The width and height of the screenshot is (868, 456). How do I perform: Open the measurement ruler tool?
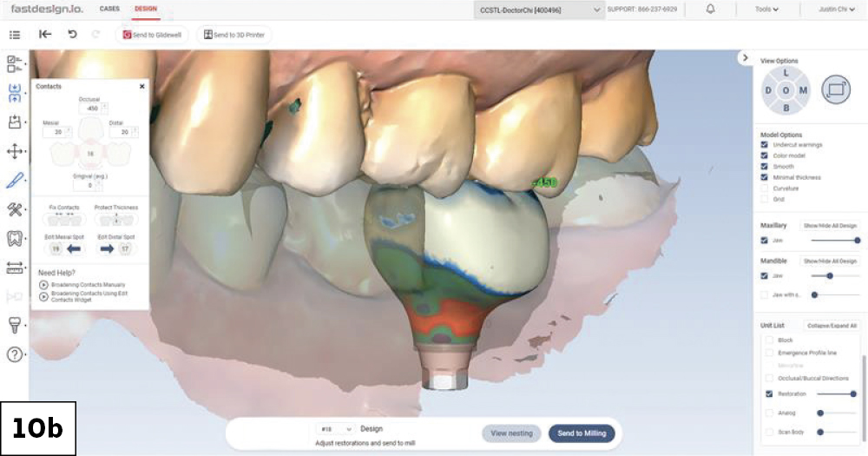click(x=15, y=268)
